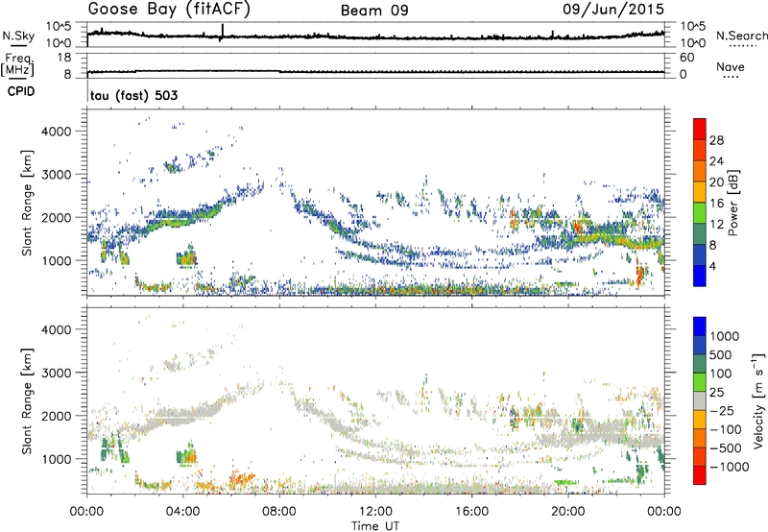Click "Slant Range [km]" label of Power panel
Viewport: 768px width, 532px height.
pyautogui.click(x=27, y=203)
